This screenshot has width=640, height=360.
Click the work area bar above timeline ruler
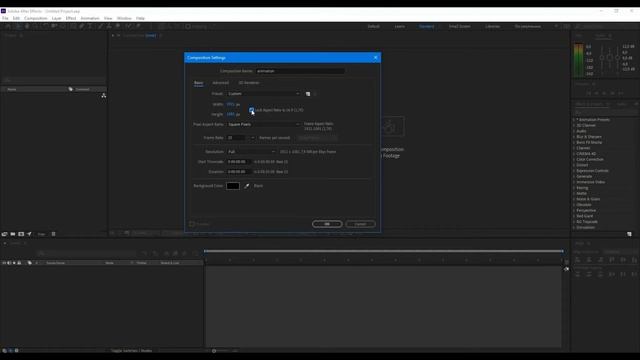(x=383, y=251)
